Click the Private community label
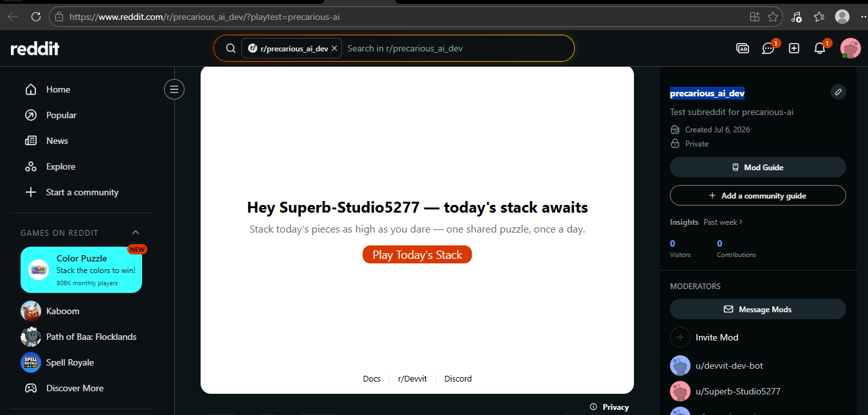Viewport: 868px width, 415px height. point(697,143)
